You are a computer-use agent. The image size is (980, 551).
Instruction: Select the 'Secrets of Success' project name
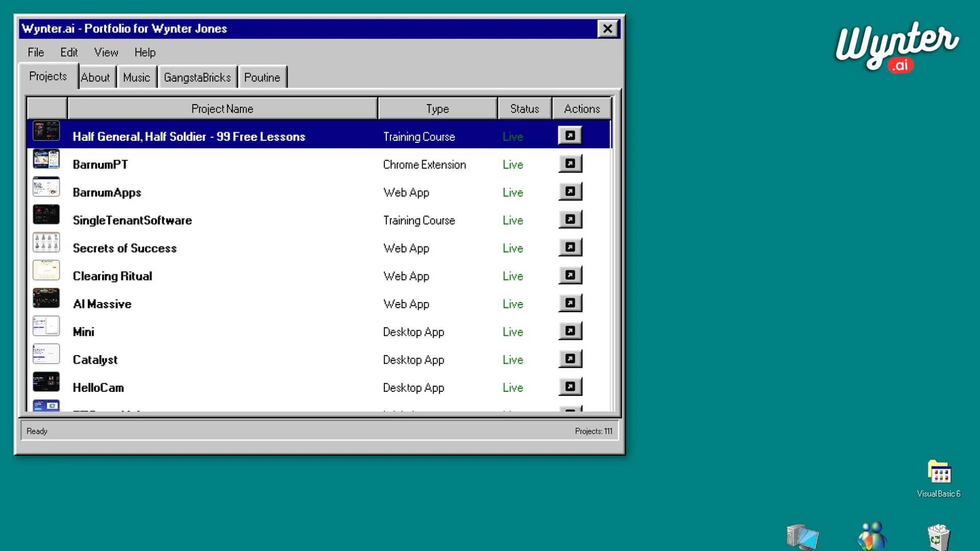[125, 248]
